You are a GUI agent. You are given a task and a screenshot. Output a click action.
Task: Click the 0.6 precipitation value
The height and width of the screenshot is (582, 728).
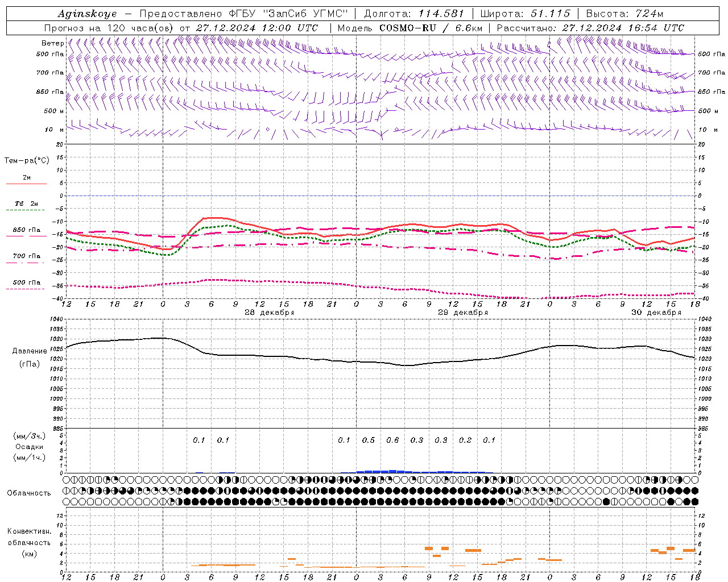click(392, 440)
